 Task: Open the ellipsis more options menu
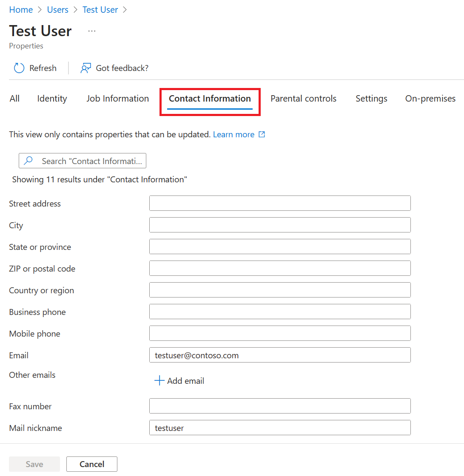click(92, 31)
